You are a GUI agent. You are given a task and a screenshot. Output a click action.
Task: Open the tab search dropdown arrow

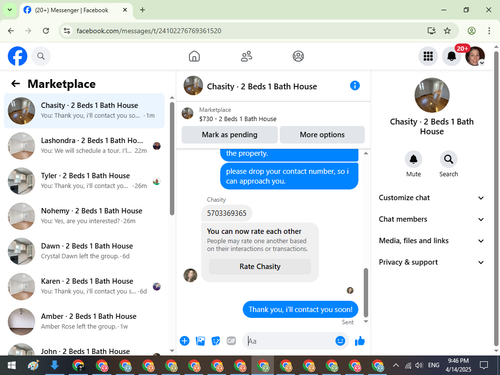(x=10, y=10)
